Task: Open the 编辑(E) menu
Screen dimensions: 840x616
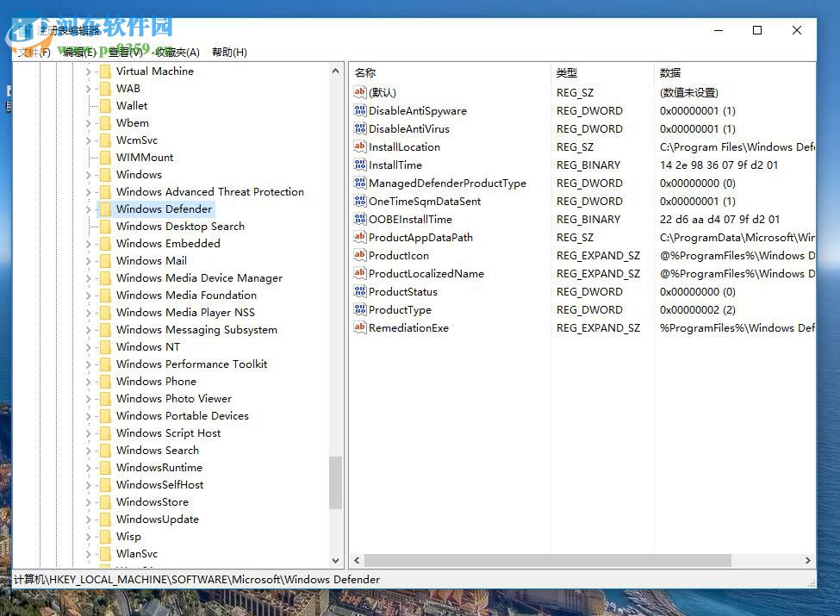Action: click(x=78, y=52)
